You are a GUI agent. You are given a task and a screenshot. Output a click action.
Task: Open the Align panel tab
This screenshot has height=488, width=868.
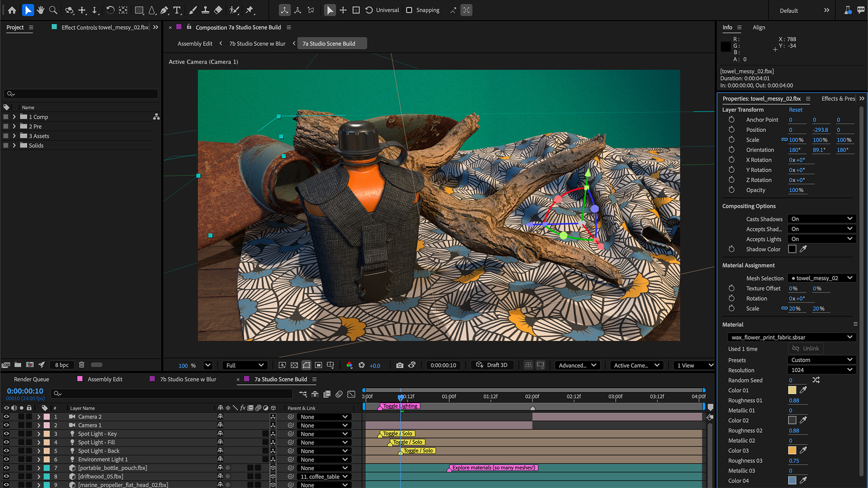pos(759,27)
